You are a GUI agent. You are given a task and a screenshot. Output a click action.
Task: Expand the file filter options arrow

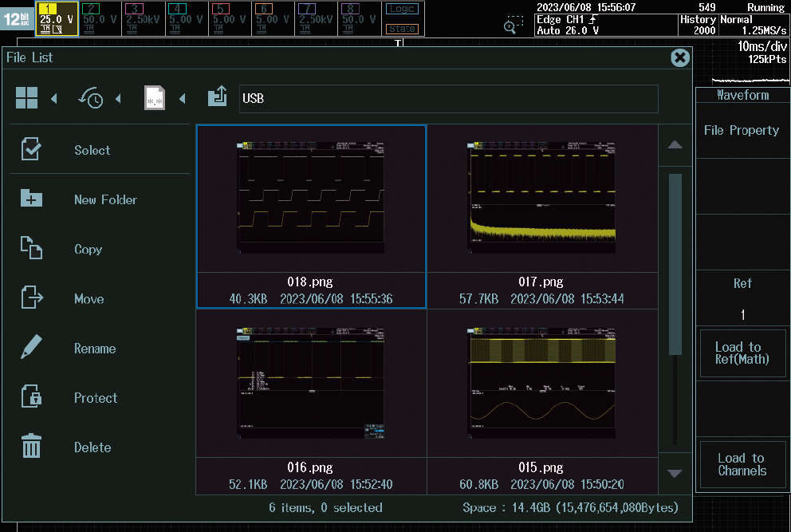(182, 98)
